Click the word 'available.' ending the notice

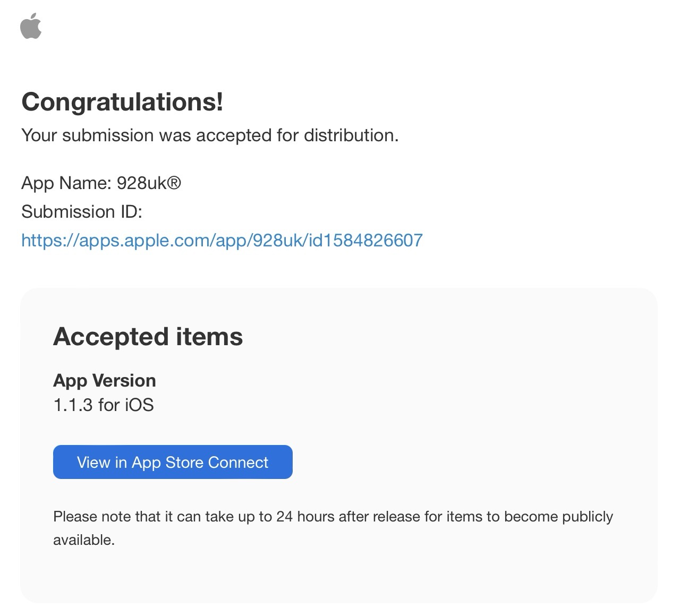pos(84,540)
